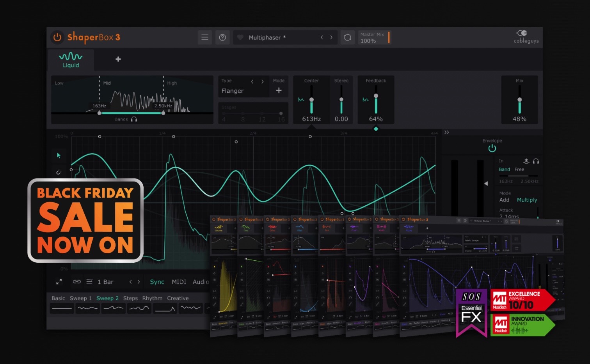The height and width of the screenshot is (364, 590).
Task: Click the Sync mode button
Action: click(157, 282)
